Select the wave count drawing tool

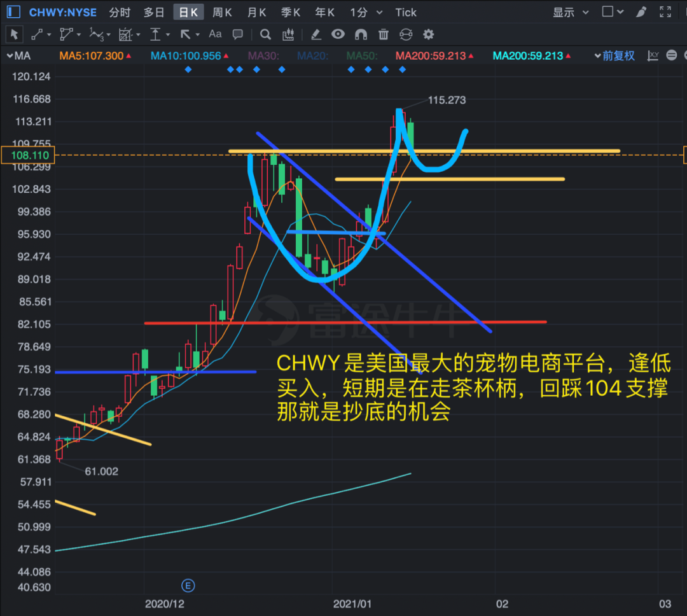point(96,34)
